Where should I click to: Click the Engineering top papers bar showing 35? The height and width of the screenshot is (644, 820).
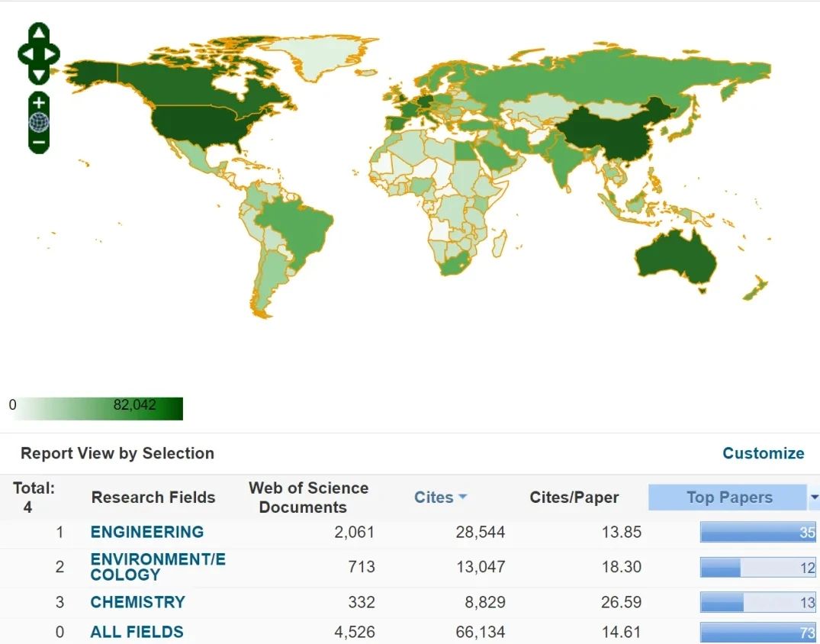[x=757, y=533]
